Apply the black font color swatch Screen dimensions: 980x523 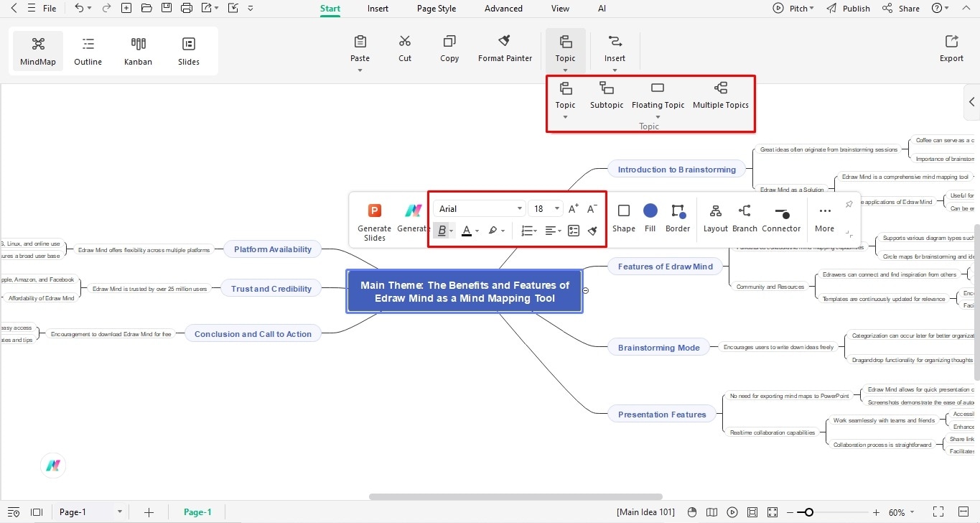coord(467,231)
